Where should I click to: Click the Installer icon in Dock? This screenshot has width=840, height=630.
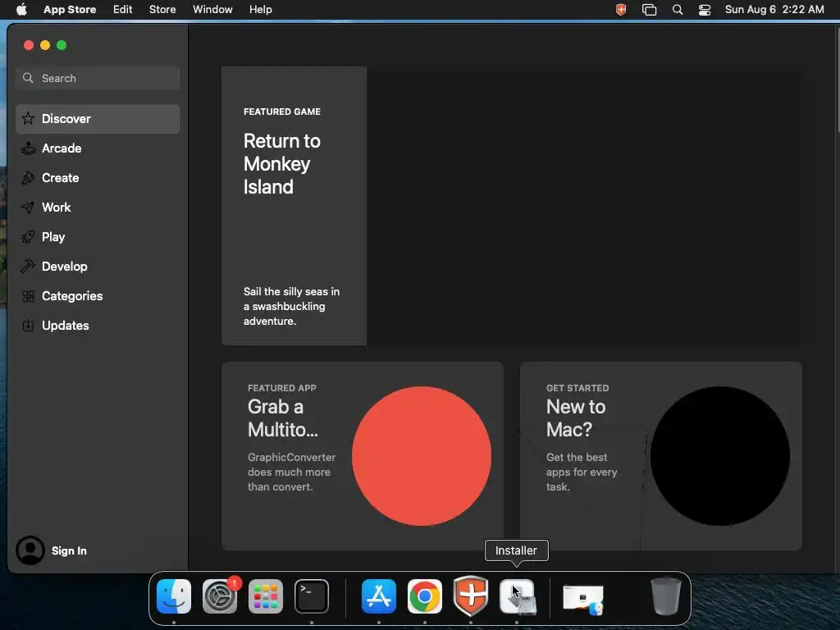(x=517, y=596)
